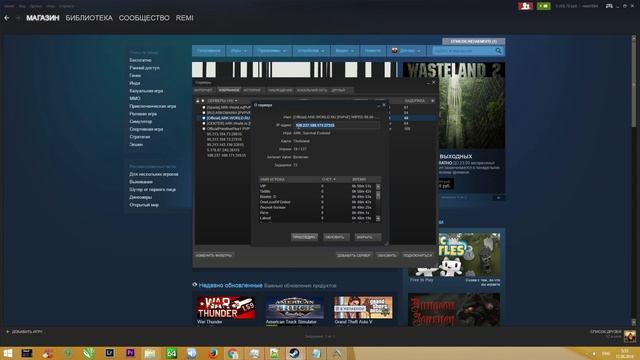Click Добавить игру at bottom left
The width and height of the screenshot is (640, 360).
coord(24,331)
